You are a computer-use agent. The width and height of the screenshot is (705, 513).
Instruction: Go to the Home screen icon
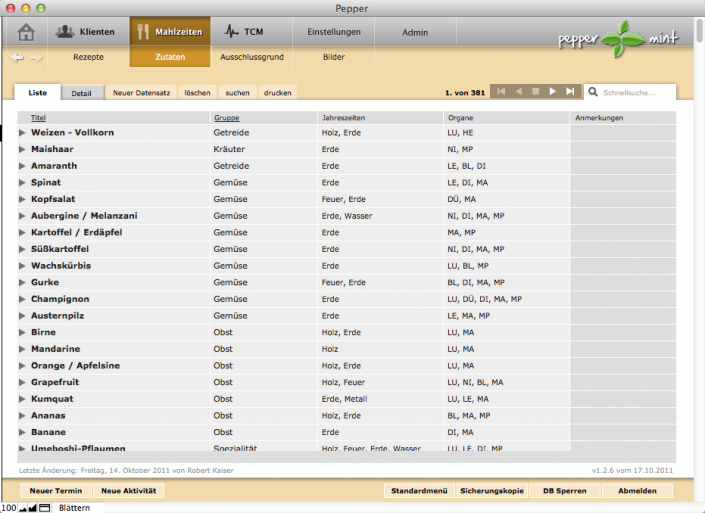pyautogui.click(x=27, y=32)
